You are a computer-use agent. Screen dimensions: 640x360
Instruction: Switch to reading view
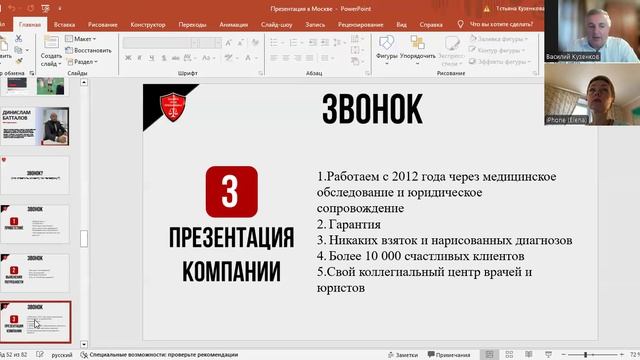529,354
